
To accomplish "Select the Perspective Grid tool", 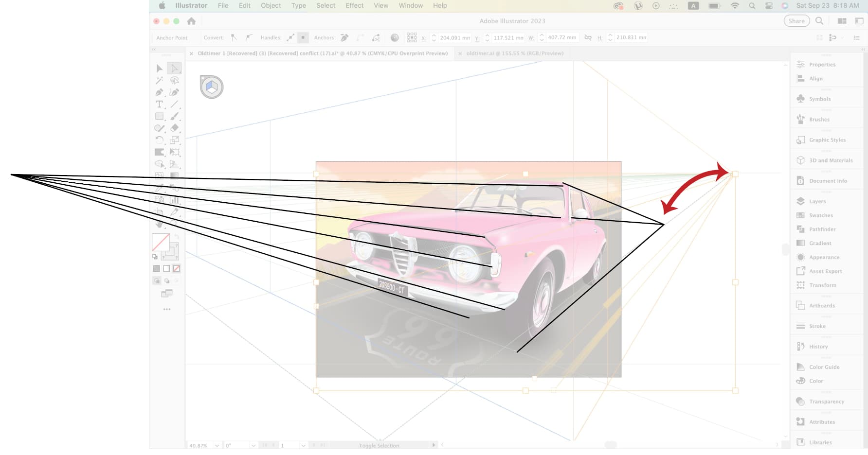I will click(x=174, y=164).
